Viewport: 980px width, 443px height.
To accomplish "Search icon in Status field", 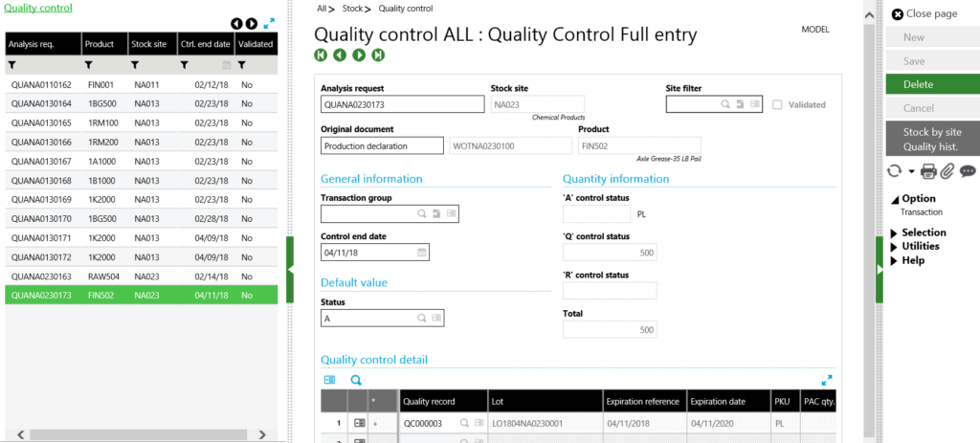I will point(422,318).
